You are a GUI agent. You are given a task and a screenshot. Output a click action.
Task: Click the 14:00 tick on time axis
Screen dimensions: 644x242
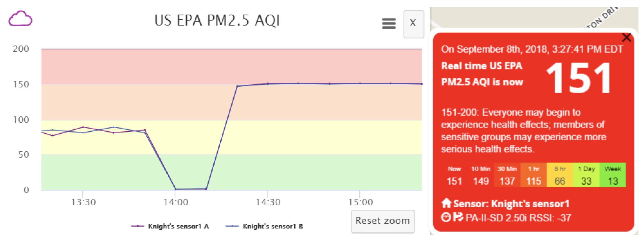coord(176,202)
